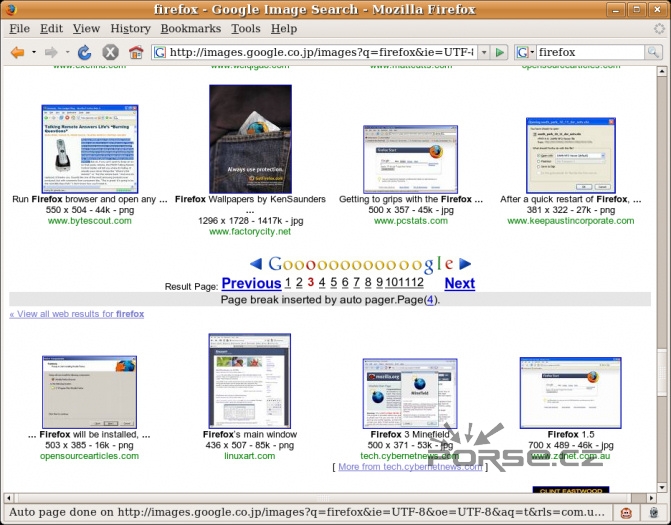Expand the address bar history dropdown
Screen dimensions: 671x525
(x=484, y=52)
